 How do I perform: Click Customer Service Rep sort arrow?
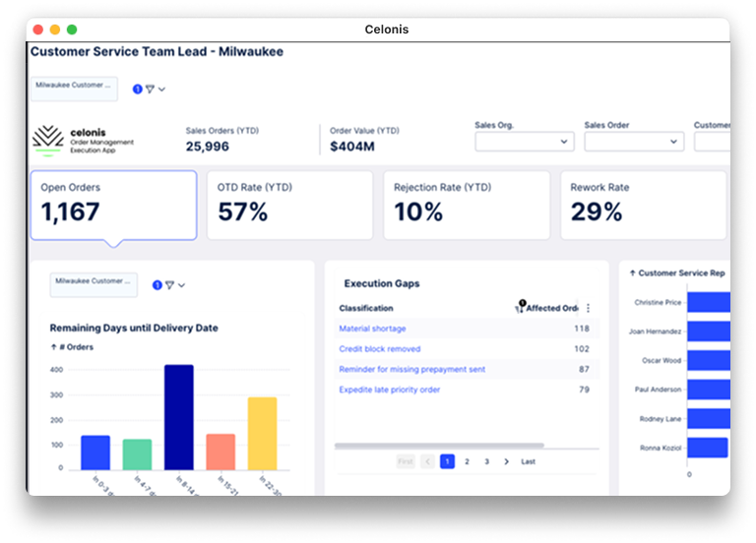point(633,273)
